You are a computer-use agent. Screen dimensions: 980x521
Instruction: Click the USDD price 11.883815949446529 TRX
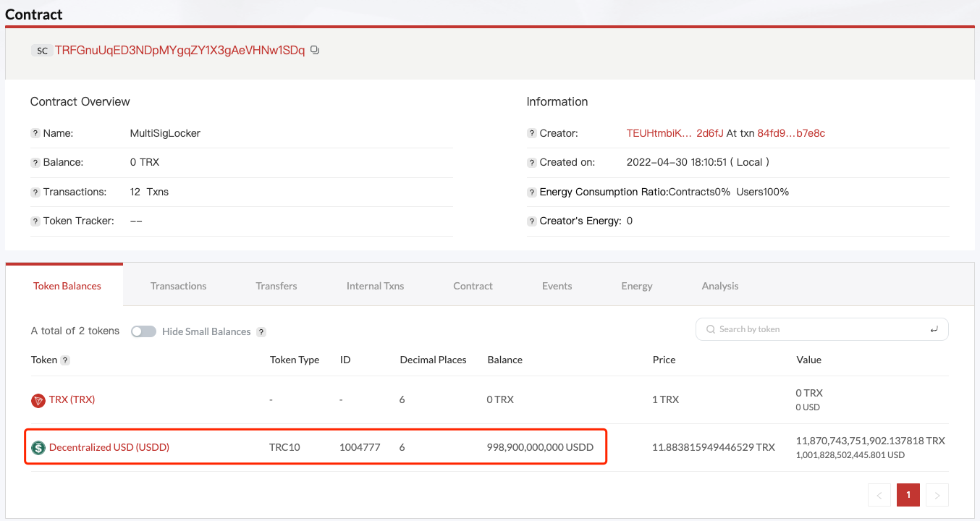(x=714, y=448)
